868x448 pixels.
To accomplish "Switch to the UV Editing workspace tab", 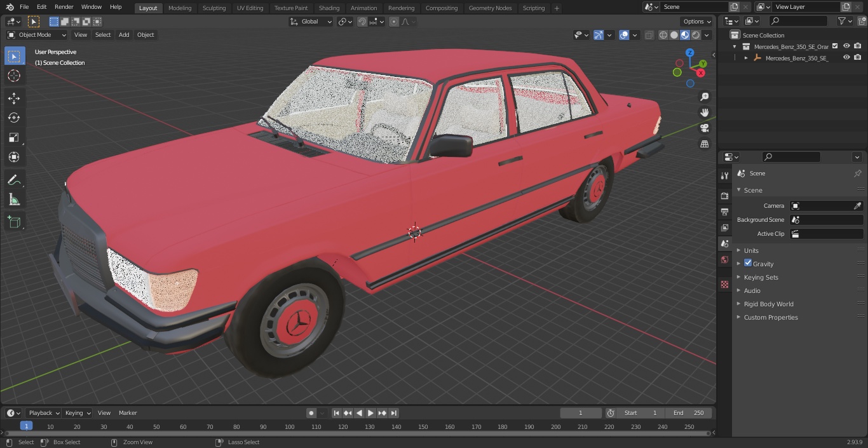I will [250, 8].
